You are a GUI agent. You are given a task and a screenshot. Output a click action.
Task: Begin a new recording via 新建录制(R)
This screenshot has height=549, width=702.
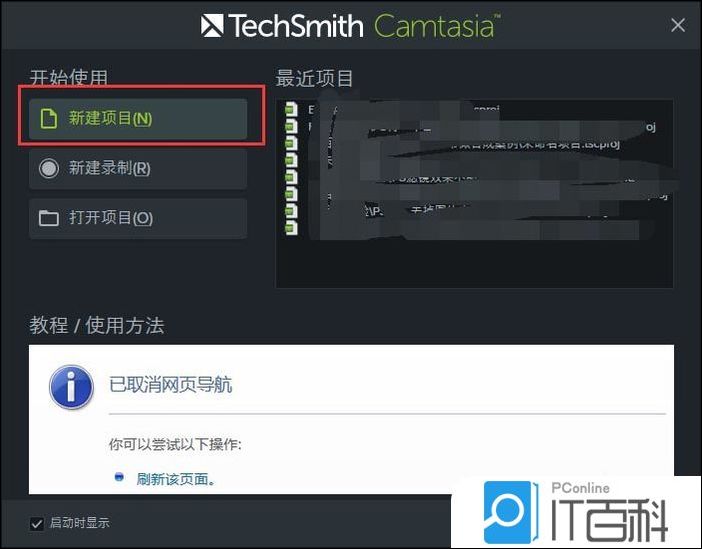pyautogui.click(x=138, y=168)
